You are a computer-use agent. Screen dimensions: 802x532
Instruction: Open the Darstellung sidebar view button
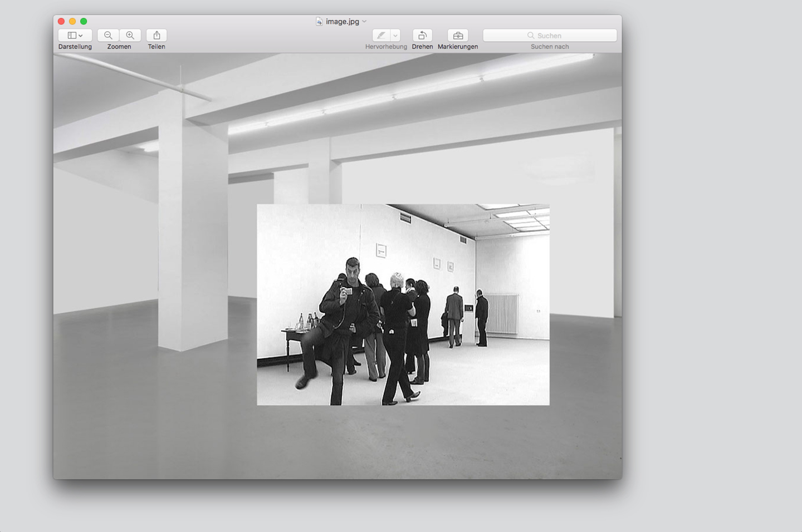click(75, 35)
